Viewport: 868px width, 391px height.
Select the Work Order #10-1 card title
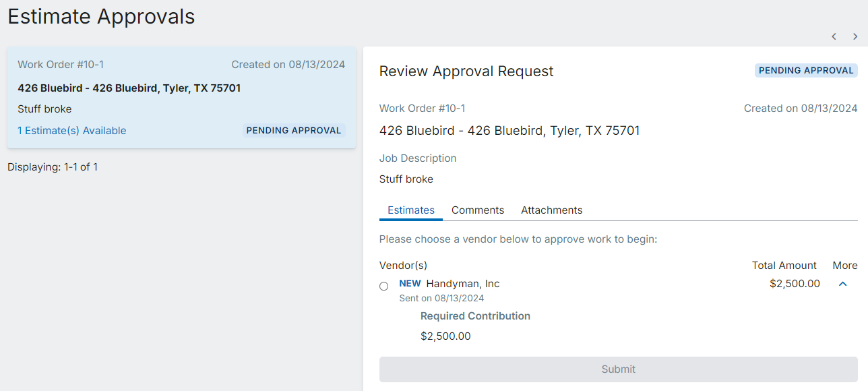(x=61, y=65)
